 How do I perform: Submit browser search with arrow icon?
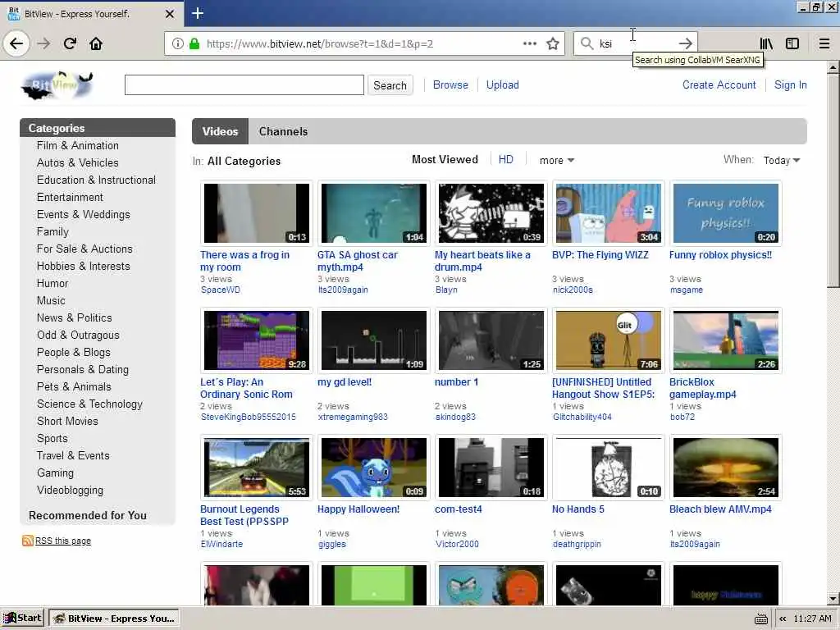click(x=685, y=43)
